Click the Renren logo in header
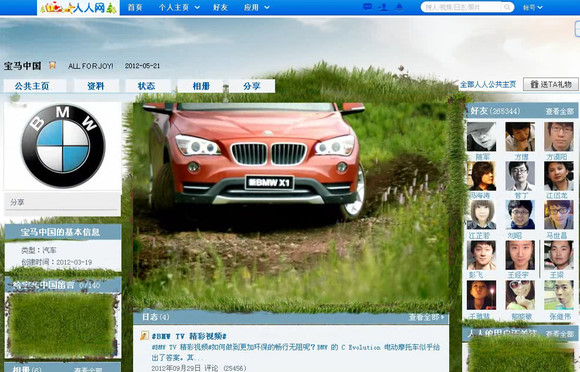Screen dimensions: 580x372 click(78, 7)
